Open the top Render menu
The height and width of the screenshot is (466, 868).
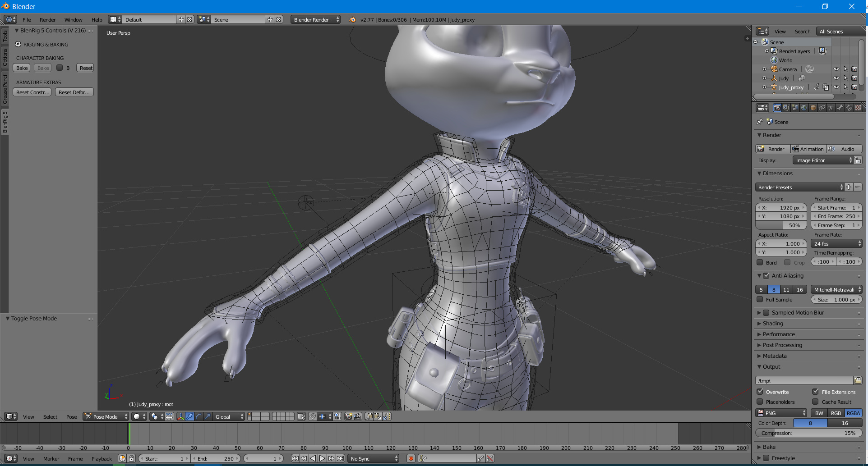pyautogui.click(x=47, y=19)
